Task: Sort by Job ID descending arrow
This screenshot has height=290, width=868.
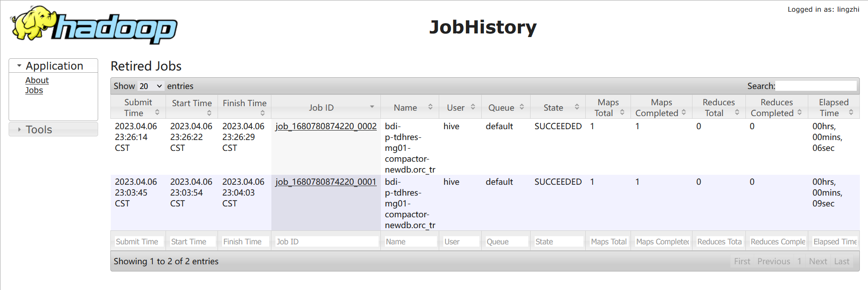Action: pyautogui.click(x=372, y=107)
